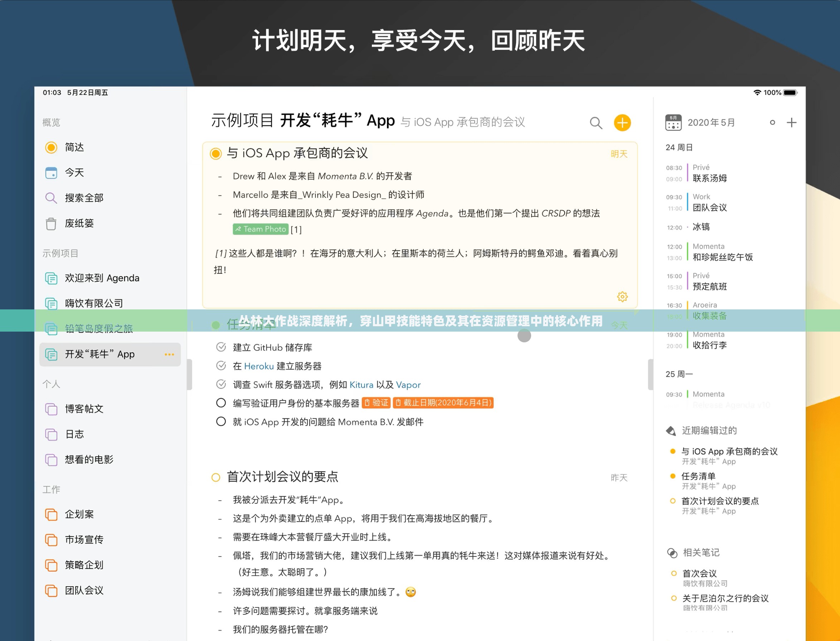Open overflow menu on 开发"耗牛" App project

[x=169, y=355]
